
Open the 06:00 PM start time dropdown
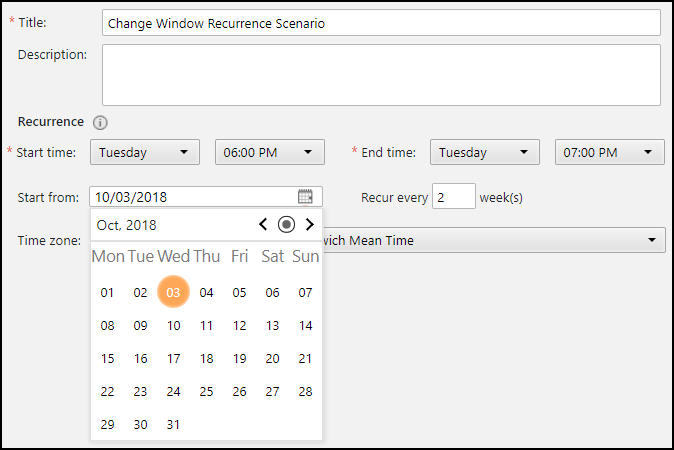[x=269, y=152]
